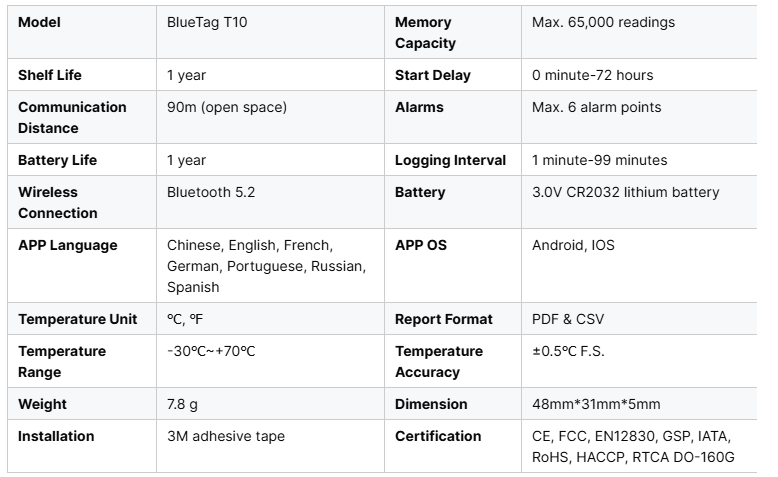Select the APP Language label
Viewport: 778px width, 477px height.
pos(67,245)
